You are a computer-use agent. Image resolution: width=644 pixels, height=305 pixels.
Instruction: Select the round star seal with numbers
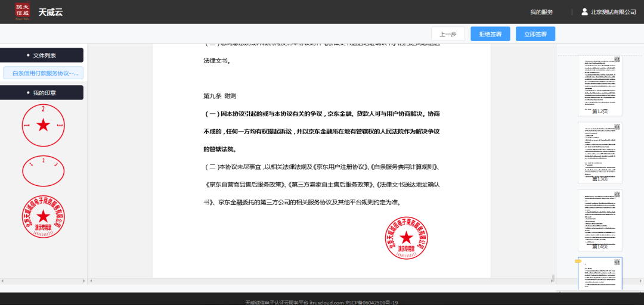pyautogui.click(x=43, y=126)
